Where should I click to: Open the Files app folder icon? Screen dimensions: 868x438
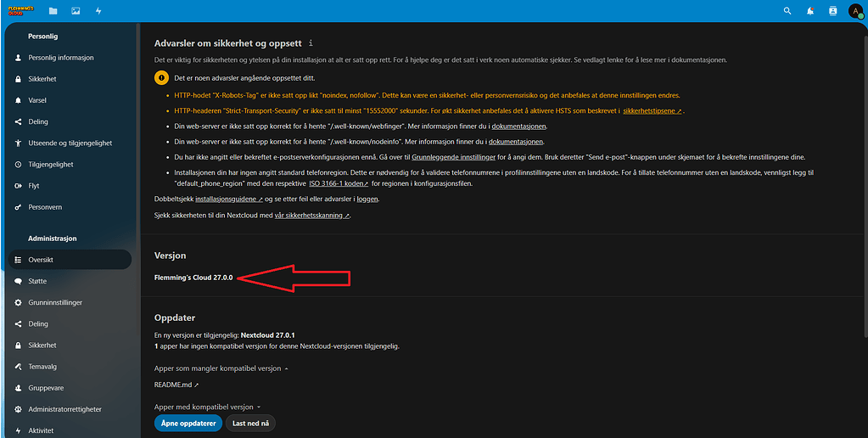pos(53,10)
